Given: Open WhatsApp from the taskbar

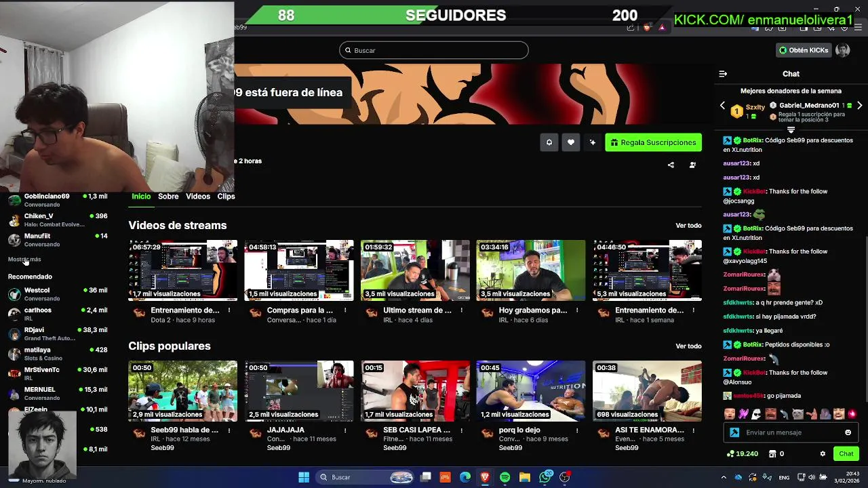Looking at the screenshot, I should point(545,477).
